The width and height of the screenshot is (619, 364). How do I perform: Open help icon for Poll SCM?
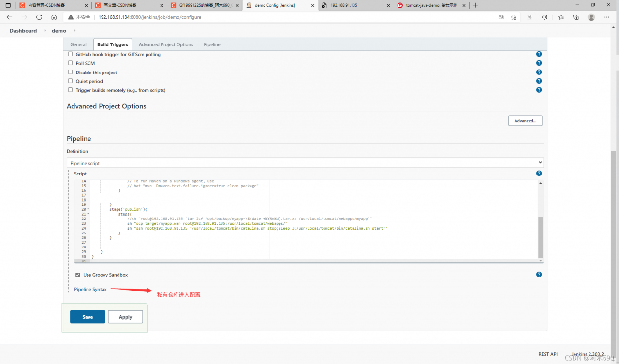click(539, 63)
